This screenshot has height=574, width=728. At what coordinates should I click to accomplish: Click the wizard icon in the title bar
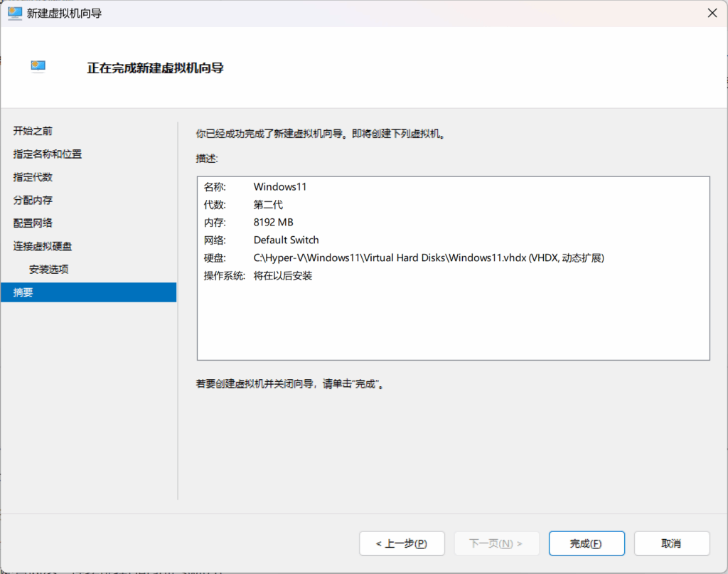tap(14, 13)
